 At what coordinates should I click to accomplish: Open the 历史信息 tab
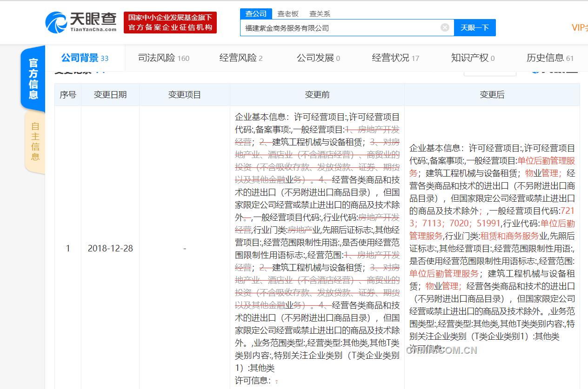[x=550, y=58]
